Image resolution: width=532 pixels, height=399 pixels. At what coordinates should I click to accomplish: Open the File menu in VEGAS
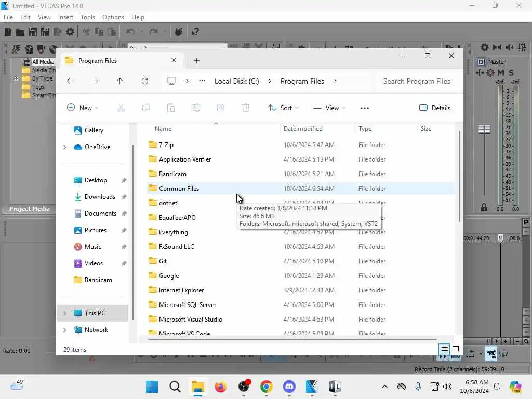(8, 17)
